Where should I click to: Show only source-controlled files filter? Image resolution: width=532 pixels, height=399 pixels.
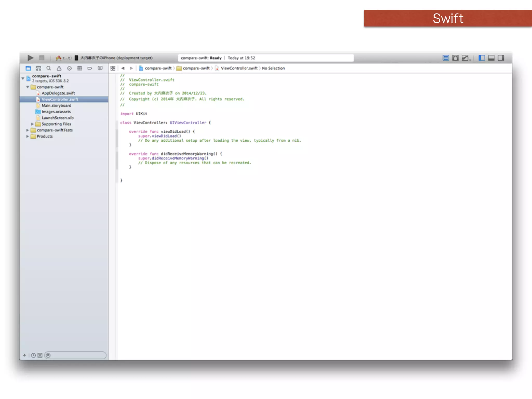coord(40,355)
